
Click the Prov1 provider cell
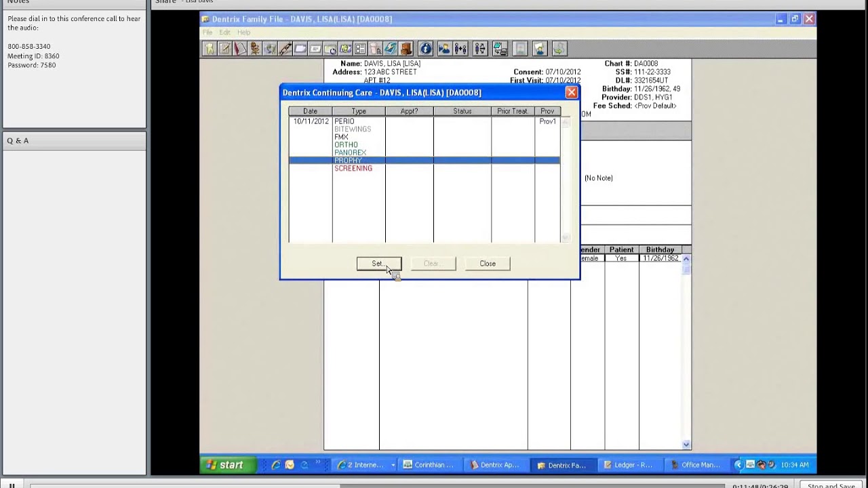547,121
